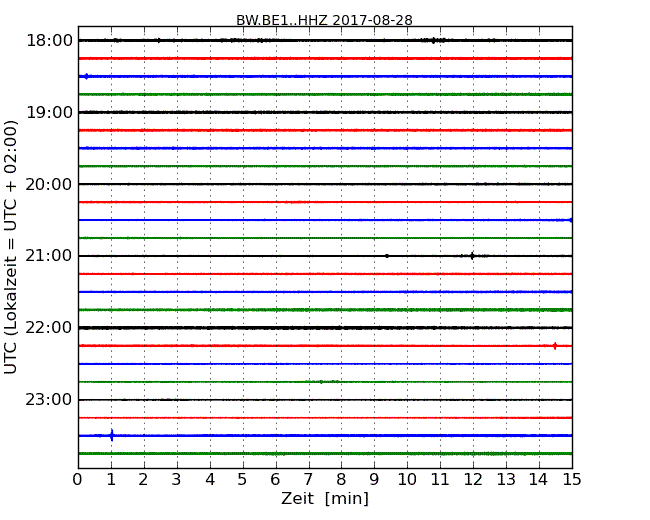Click the 19:00 time axis label

click(49, 112)
